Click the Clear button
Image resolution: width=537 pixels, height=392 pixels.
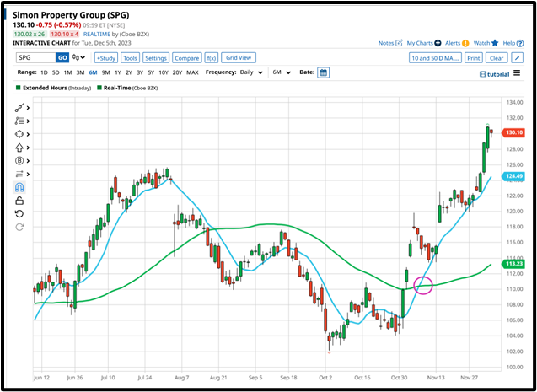click(x=497, y=58)
